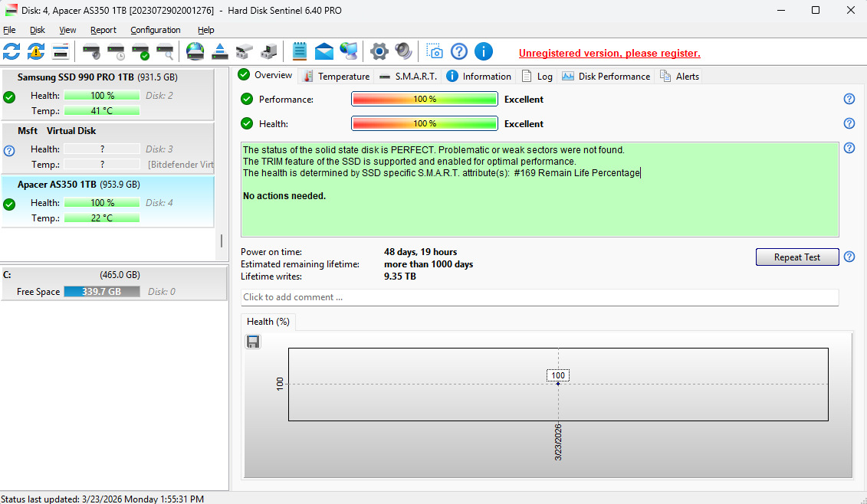The width and height of the screenshot is (867, 504).
Task: Click the green checkmark on Samsung SSD entry
Action: [x=9, y=97]
